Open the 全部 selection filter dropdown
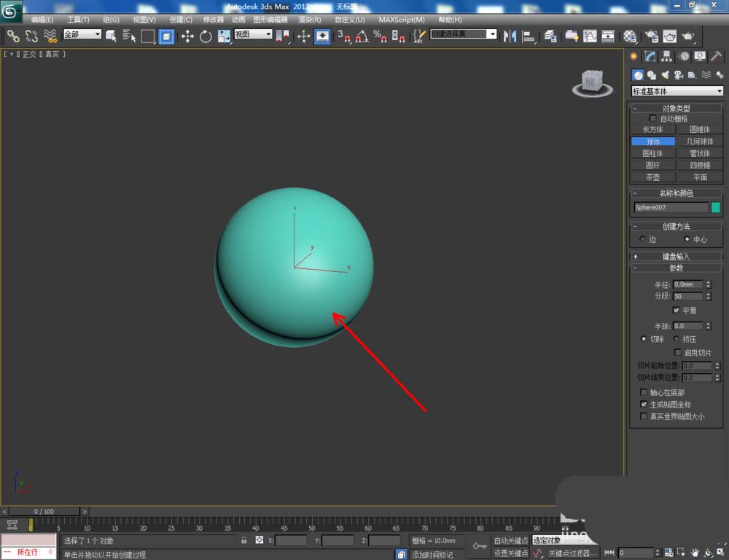Screen dimensions: 729x560 82,34
